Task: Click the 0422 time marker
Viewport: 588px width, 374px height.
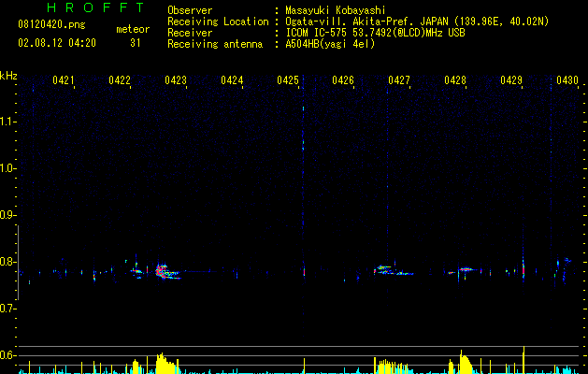Action: [120, 80]
